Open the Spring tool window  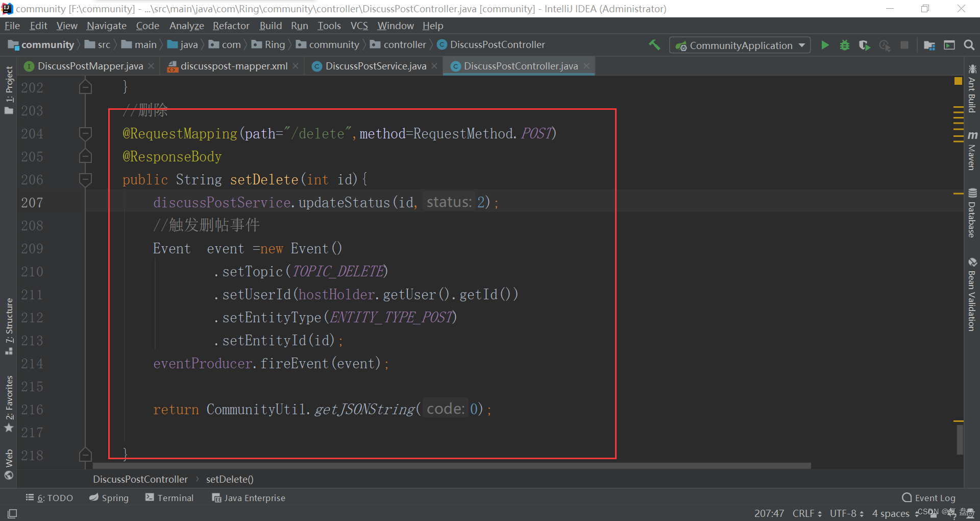[x=109, y=498]
